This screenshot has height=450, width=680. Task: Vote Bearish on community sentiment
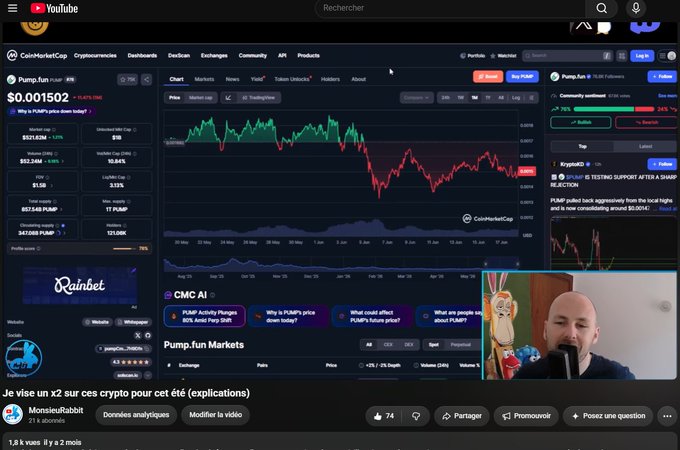tap(646, 122)
